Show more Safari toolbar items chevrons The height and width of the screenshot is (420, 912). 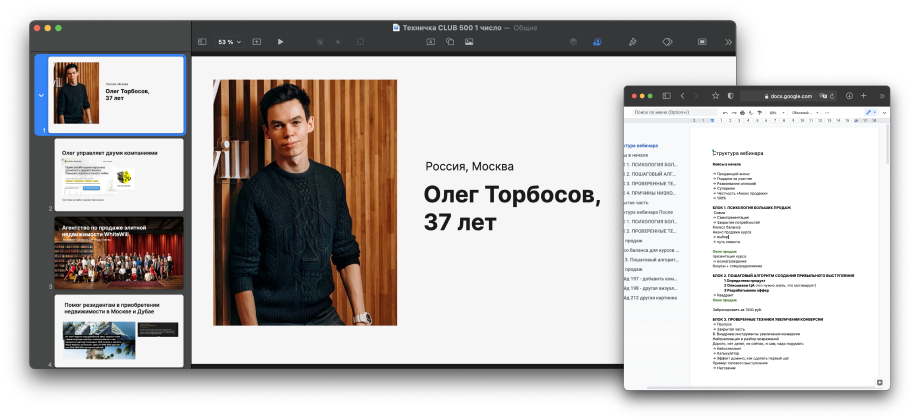tap(882, 96)
